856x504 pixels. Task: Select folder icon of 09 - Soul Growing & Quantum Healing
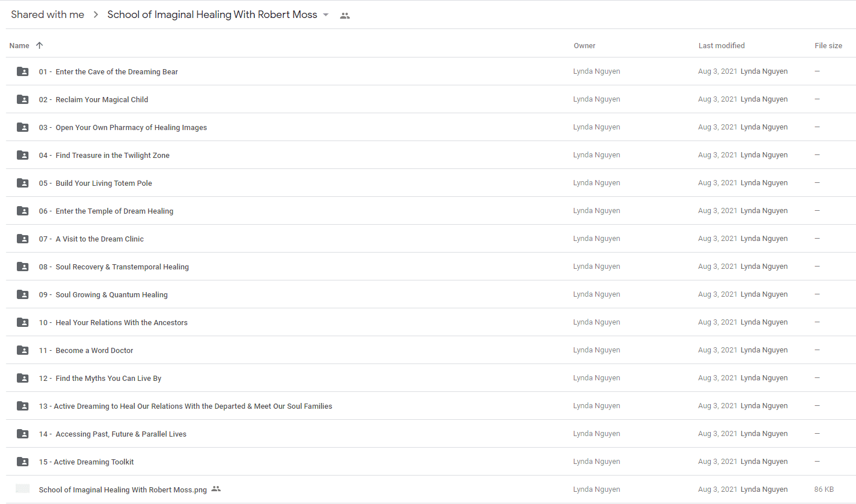click(23, 294)
